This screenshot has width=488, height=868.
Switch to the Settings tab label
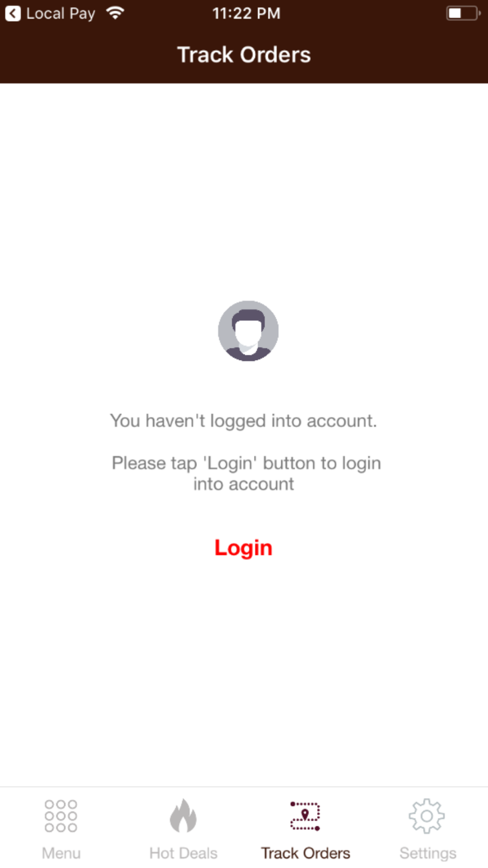[428, 853]
